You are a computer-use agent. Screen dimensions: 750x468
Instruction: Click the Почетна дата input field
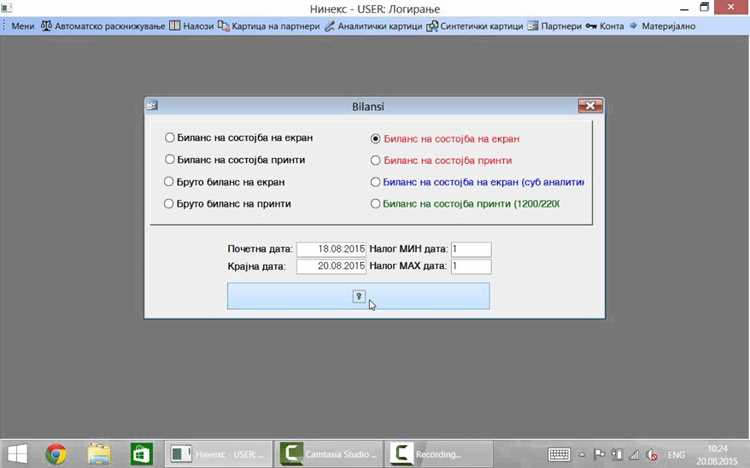tap(331, 249)
